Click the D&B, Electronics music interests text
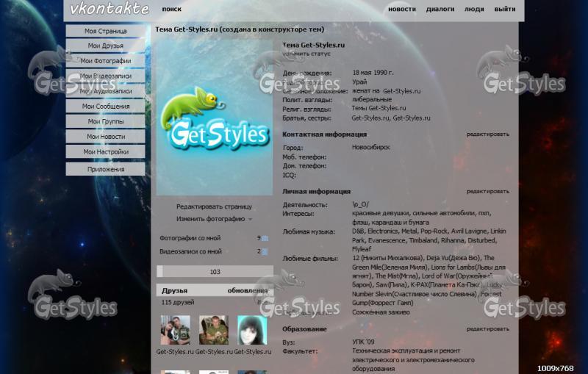The height and width of the screenshot is (374, 588). 429,240
